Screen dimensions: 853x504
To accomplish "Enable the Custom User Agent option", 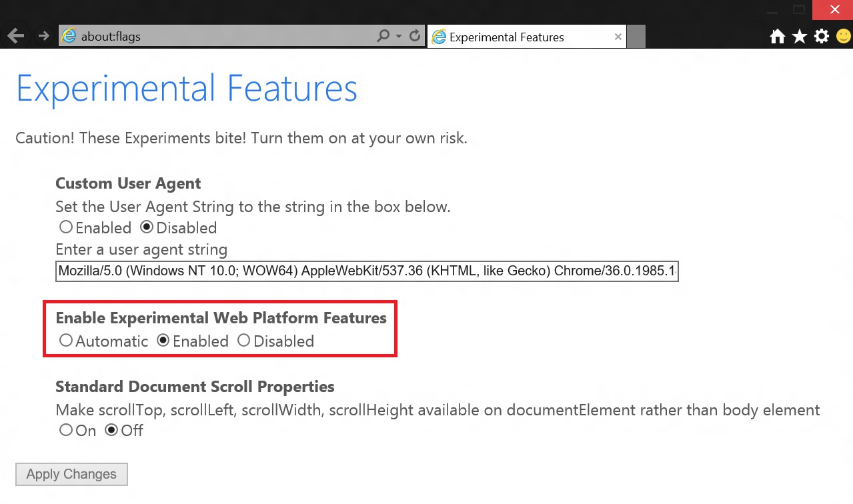I will (66, 227).
